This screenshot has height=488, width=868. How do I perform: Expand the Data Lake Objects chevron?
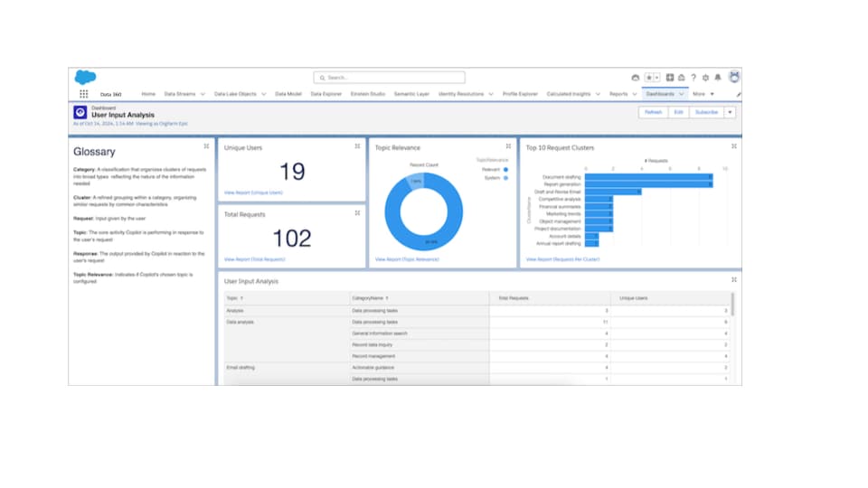263,94
